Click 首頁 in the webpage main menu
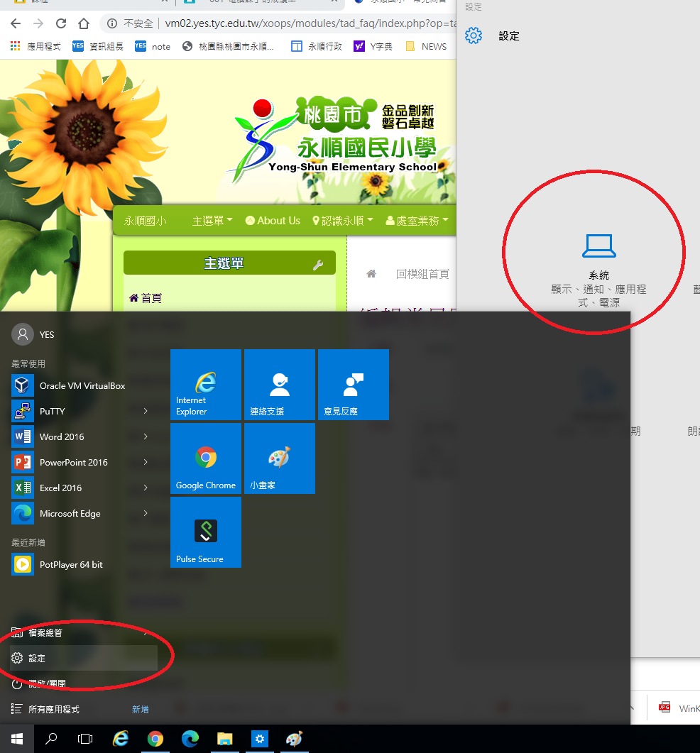Viewport: 700px width, 753px height. 146,298
